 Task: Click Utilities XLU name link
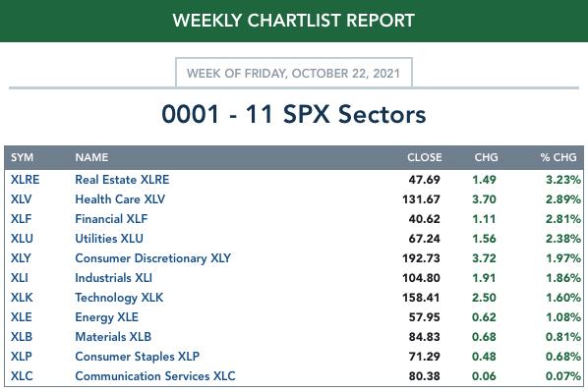[109, 239]
